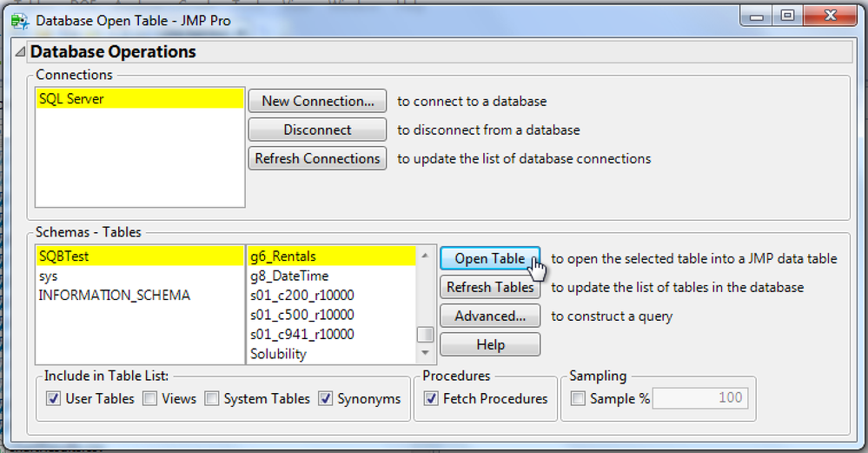The image size is (868, 453).
Task: Click the table list scrollbar thumb
Action: pos(425,335)
